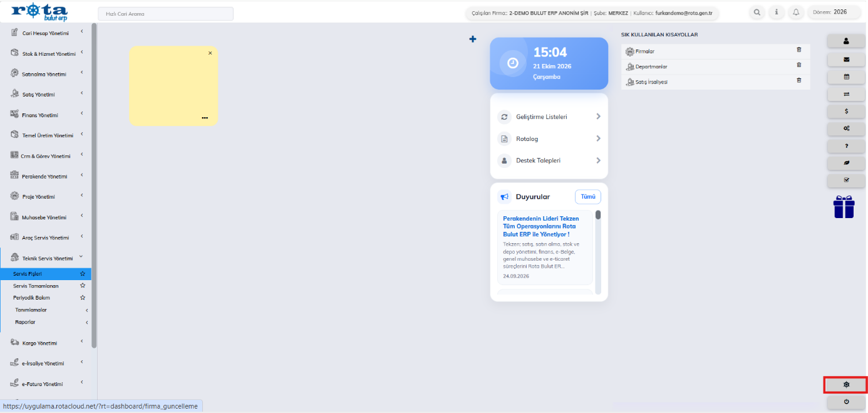The width and height of the screenshot is (868, 413).
Task: Focus the Hızlı Cari Arama search field
Action: pyautogui.click(x=165, y=14)
